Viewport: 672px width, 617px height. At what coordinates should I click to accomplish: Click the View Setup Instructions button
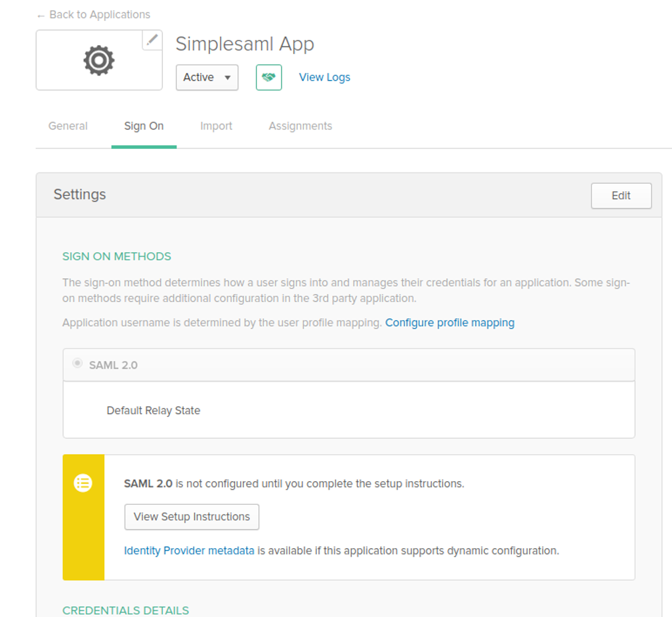(191, 517)
